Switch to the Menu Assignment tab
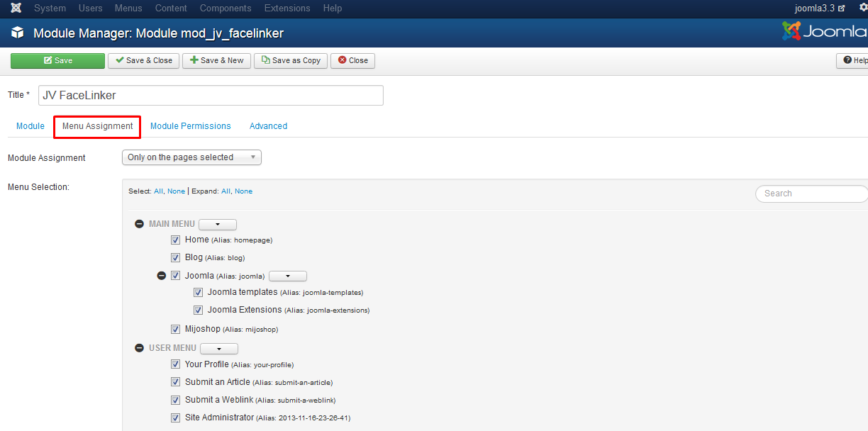The height and width of the screenshot is (431, 868). (x=97, y=126)
